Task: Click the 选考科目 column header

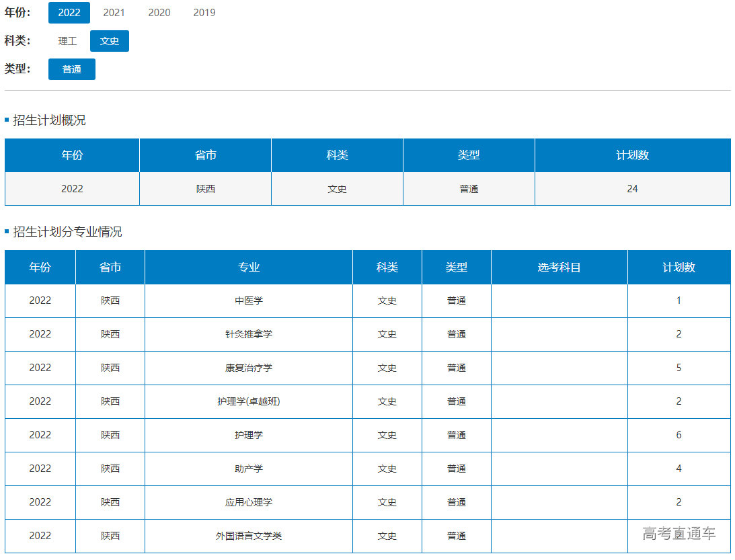Action: tap(559, 268)
